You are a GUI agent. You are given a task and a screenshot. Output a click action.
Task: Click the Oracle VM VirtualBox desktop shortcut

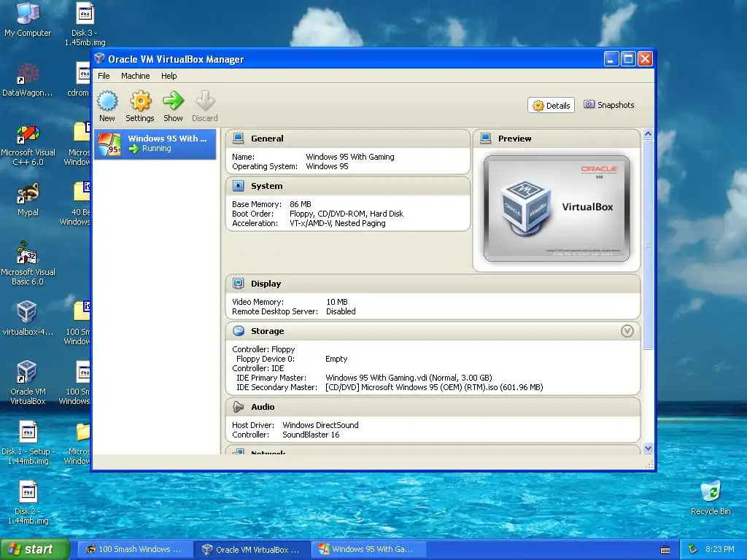(x=28, y=383)
